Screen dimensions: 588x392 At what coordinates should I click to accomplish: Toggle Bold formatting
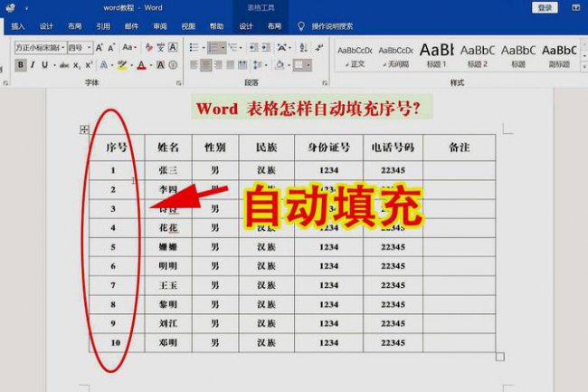pos(21,65)
